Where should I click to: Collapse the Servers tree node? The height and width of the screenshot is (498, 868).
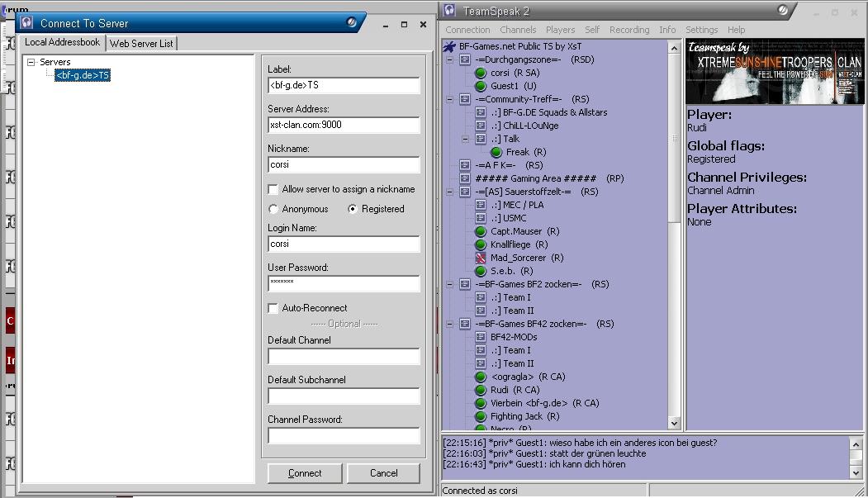coord(31,63)
